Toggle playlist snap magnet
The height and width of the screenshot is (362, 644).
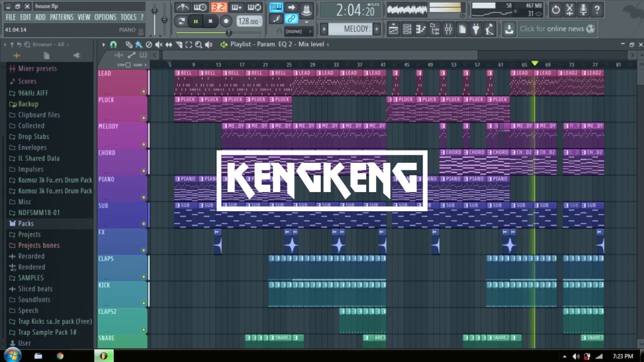point(114,45)
